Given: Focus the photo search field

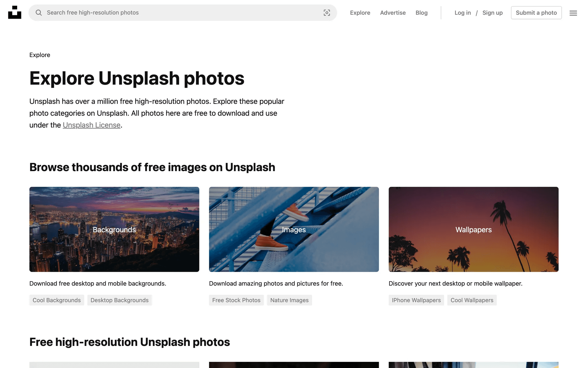Looking at the screenshot, I should [x=181, y=13].
